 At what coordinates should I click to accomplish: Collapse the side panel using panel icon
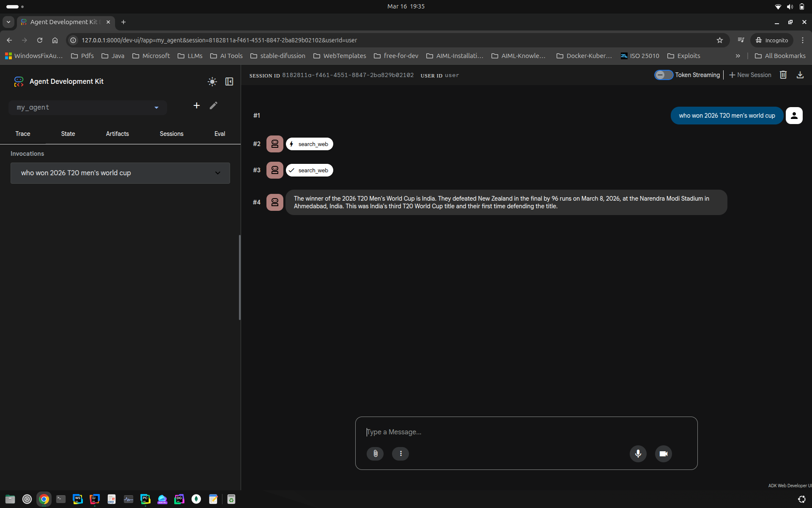(229, 82)
